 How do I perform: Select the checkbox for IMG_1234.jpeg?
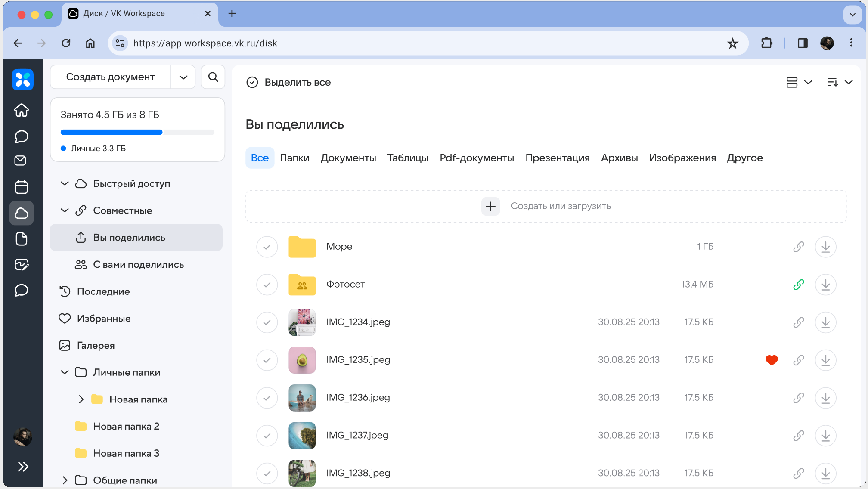pos(267,322)
